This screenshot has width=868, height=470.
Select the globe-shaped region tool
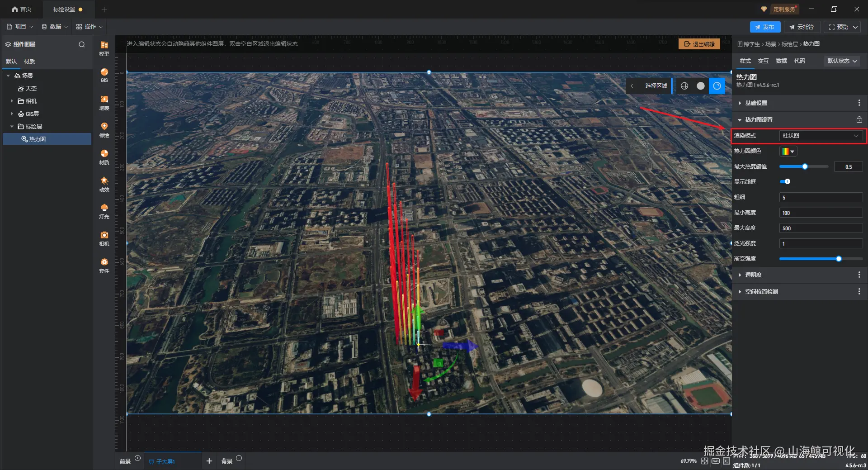click(684, 86)
